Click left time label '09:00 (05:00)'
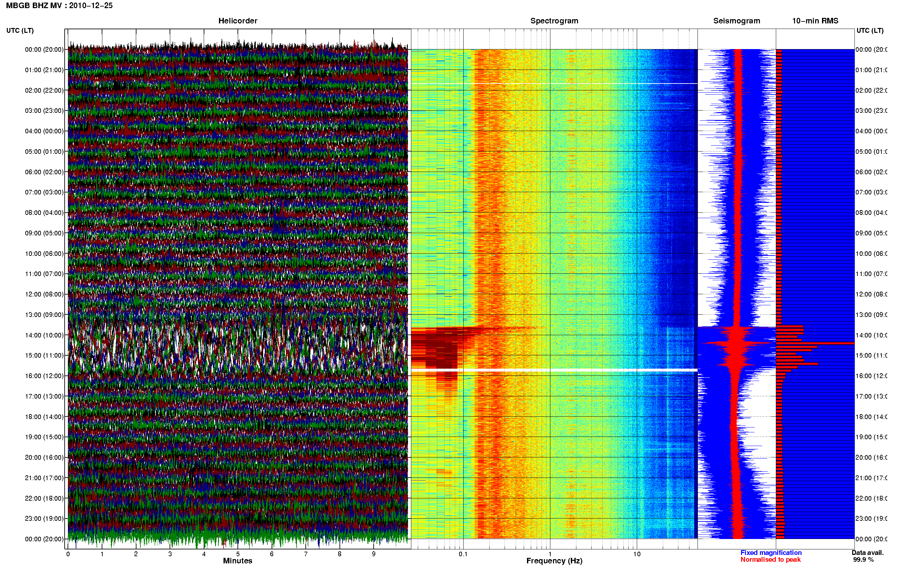The height and width of the screenshot is (578, 924). tap(44, 233)
